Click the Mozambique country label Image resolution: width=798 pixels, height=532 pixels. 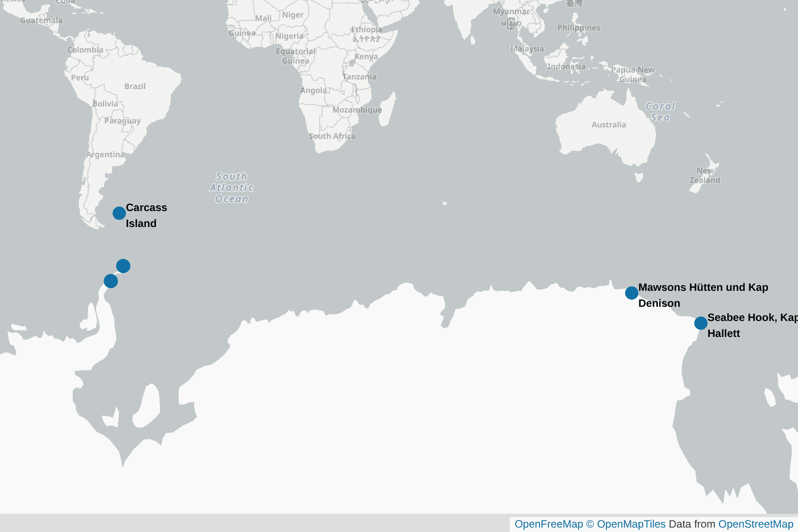click(357, 110)
